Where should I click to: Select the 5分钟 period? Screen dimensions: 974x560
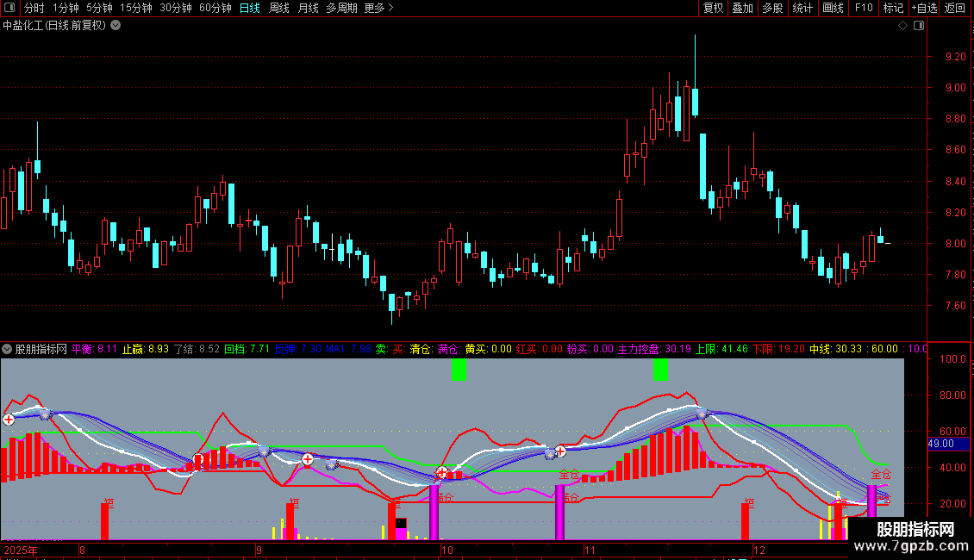99,8
